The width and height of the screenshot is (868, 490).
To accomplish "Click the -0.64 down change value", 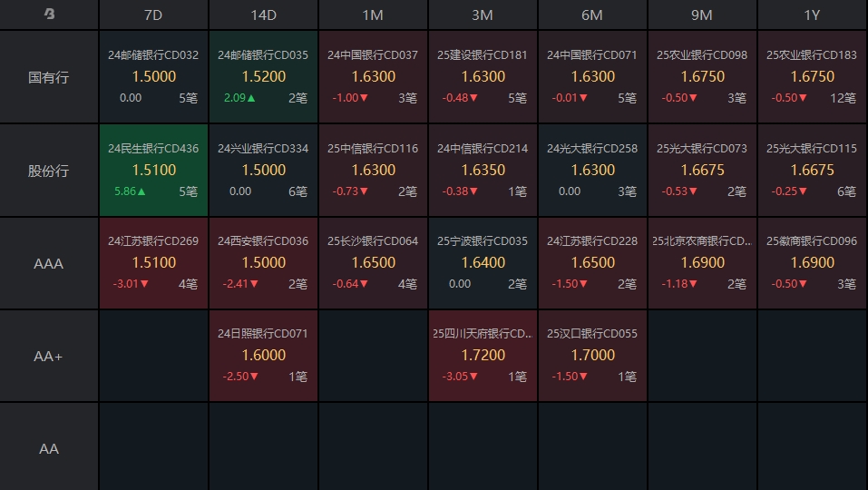I will [350, 284].
